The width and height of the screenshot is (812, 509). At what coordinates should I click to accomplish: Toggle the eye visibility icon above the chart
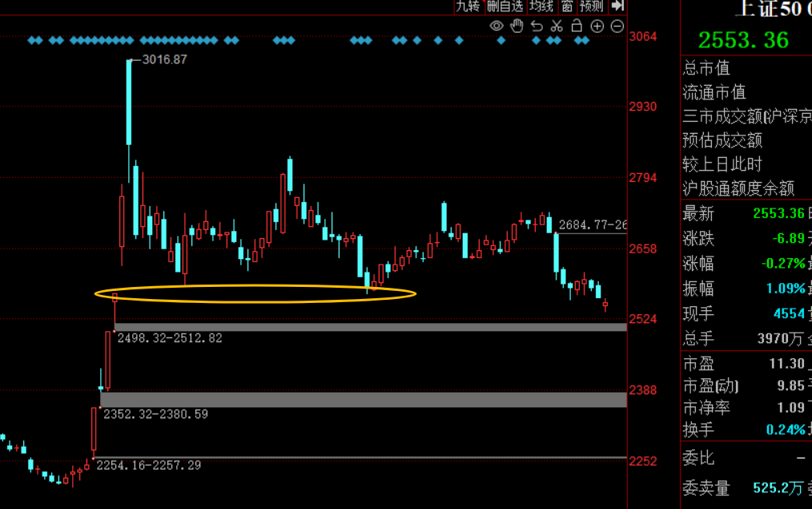tap(496, 26)
